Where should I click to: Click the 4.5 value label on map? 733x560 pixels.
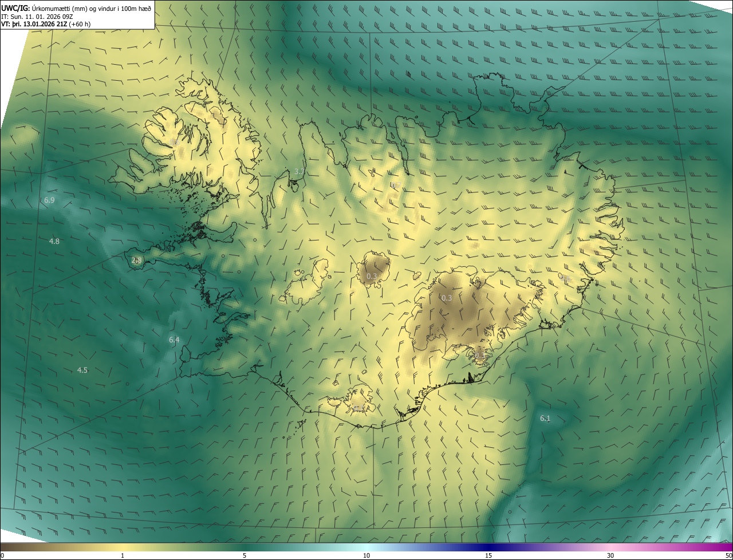tap(82, 370)
